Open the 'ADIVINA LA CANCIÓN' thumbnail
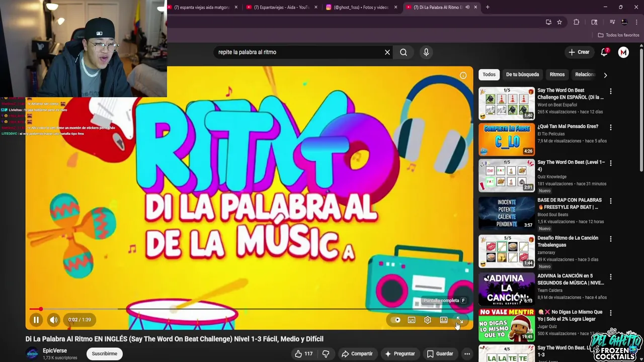Screen dimensions: 644x362 (507, 289)
